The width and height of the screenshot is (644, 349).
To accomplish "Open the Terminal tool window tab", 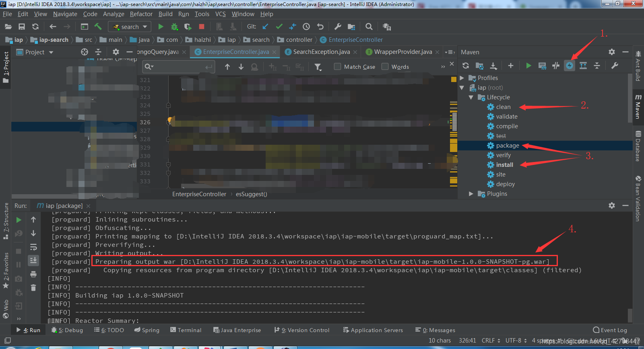I will click(x=186, y=330).
